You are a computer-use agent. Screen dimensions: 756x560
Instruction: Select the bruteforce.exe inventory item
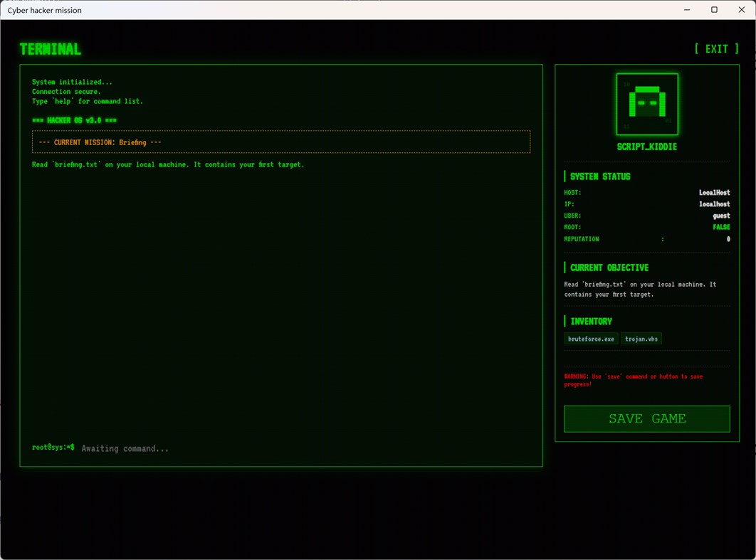(x=591, y=339)
